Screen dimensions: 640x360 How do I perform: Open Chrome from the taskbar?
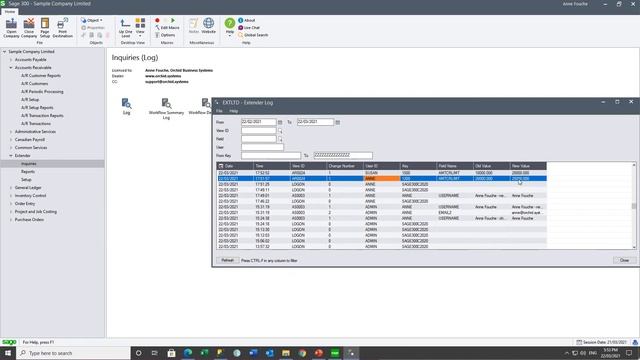pyautogui.click(x=302, y=353)
